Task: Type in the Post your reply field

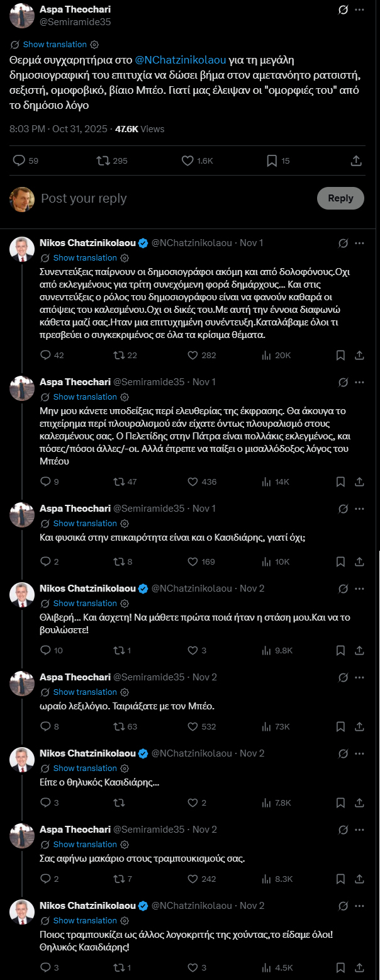Action: click(x=170, y=198)
